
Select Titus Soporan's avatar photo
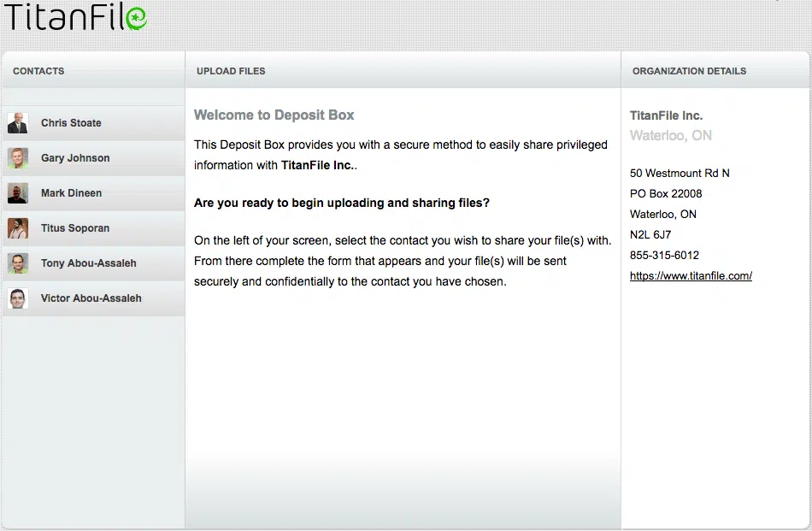pos(18,228)
